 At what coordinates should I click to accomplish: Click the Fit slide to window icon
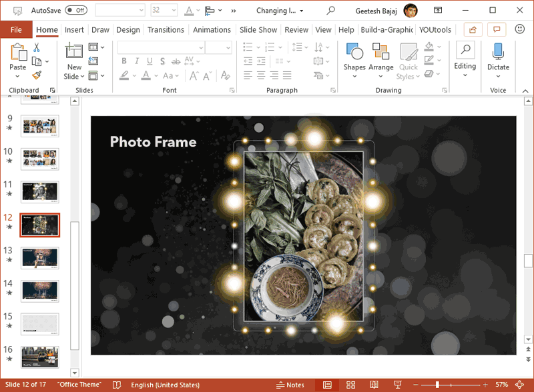[x=521, y=385]
